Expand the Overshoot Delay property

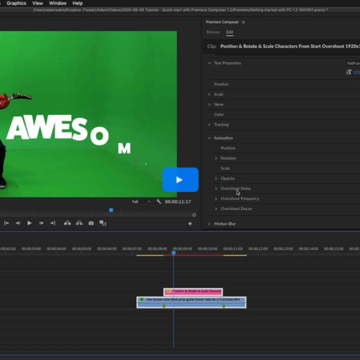(x=216, y=188)
